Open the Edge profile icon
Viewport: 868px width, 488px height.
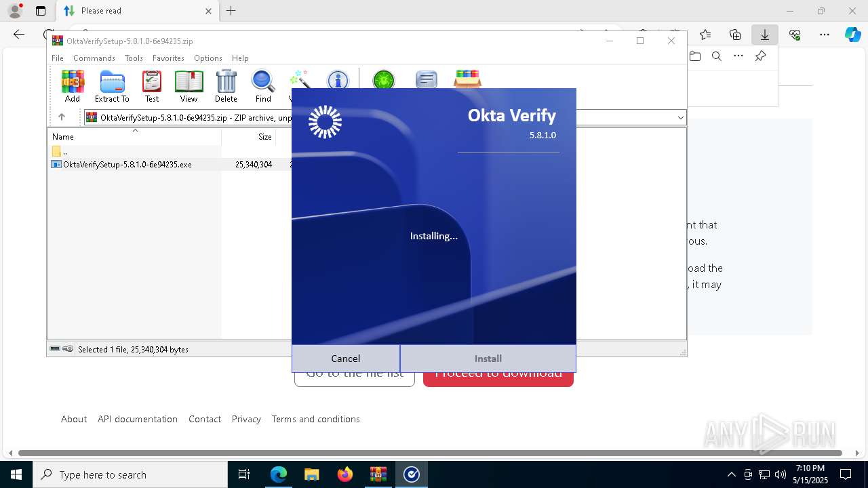point(15,11)
